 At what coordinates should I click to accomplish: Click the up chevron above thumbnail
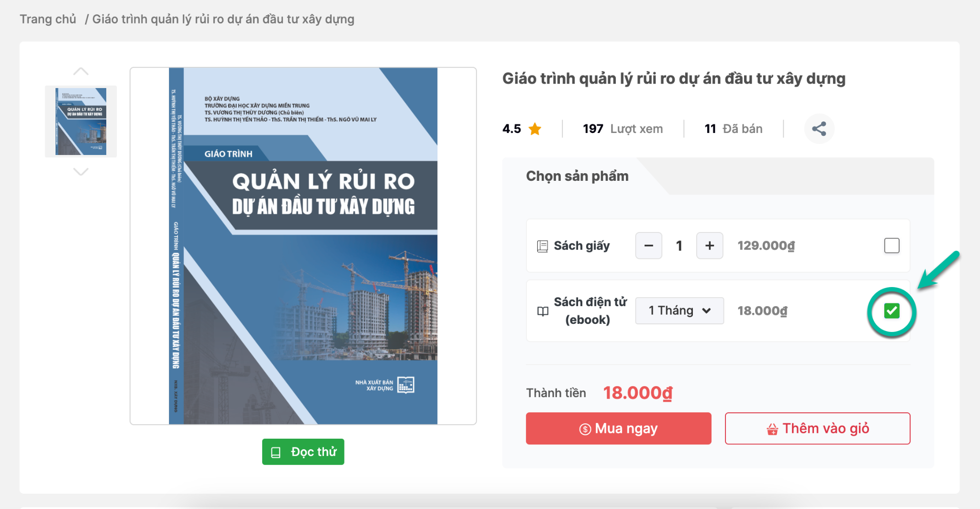81,72
